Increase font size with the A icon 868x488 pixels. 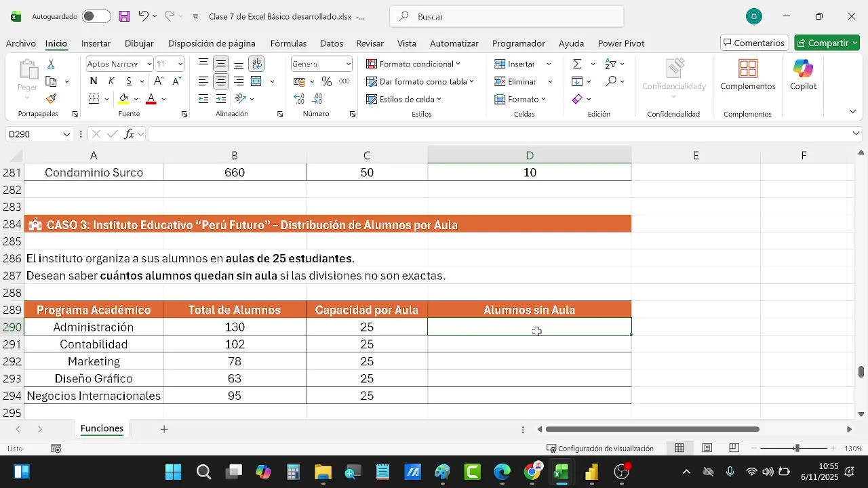[x=159, y=81]
